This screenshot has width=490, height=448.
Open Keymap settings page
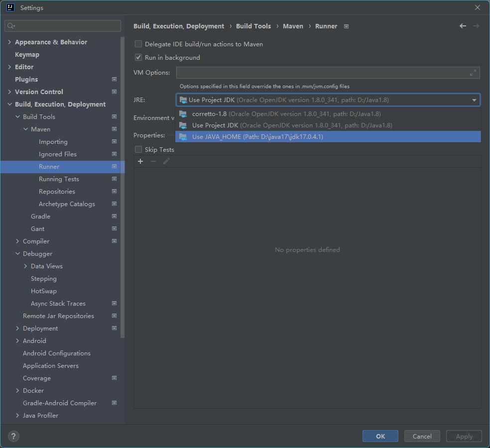tap(27, 55)
